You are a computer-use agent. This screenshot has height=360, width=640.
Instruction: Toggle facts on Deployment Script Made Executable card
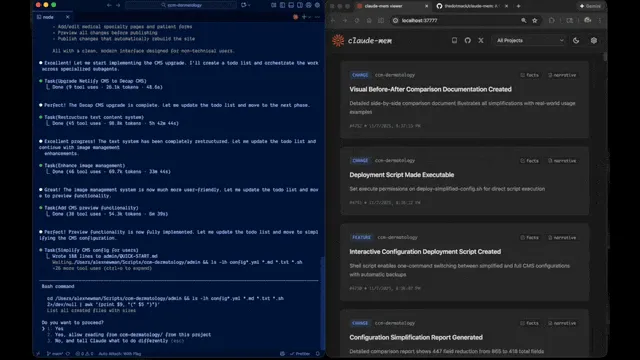tap(530, 161)
